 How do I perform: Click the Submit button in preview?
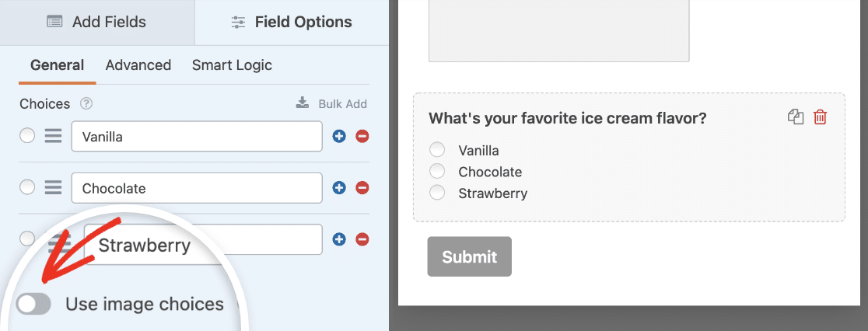click(x=470, y=256)
